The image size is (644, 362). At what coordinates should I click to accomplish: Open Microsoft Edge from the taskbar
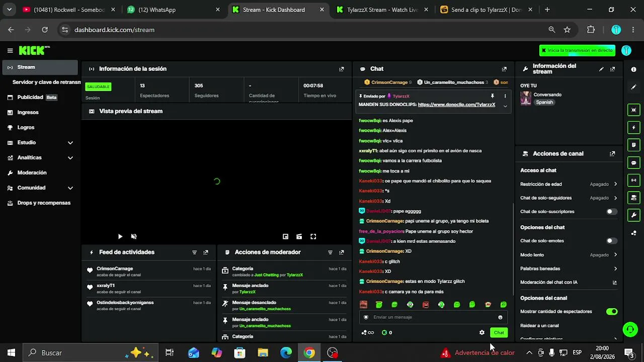pos(286,353)
